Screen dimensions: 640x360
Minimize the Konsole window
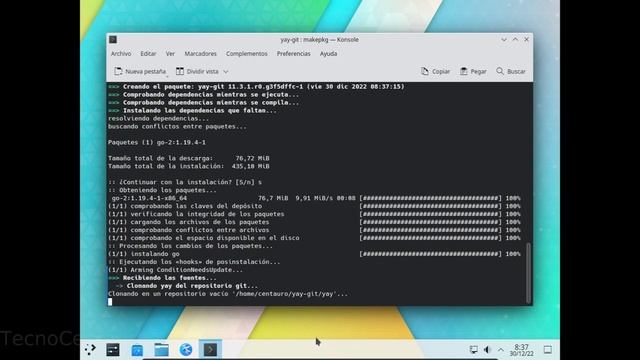[504, 40]
